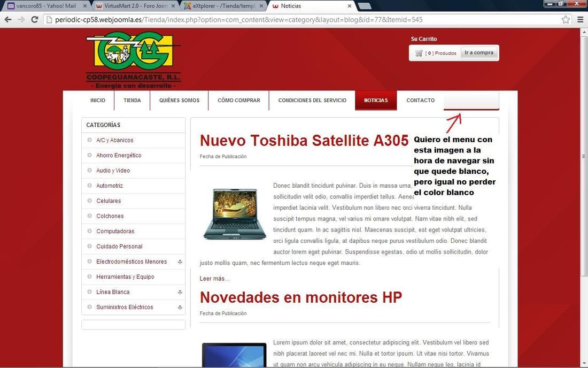Open CONDICIONES DEL SERVICIO menu item

click(312, 100)
